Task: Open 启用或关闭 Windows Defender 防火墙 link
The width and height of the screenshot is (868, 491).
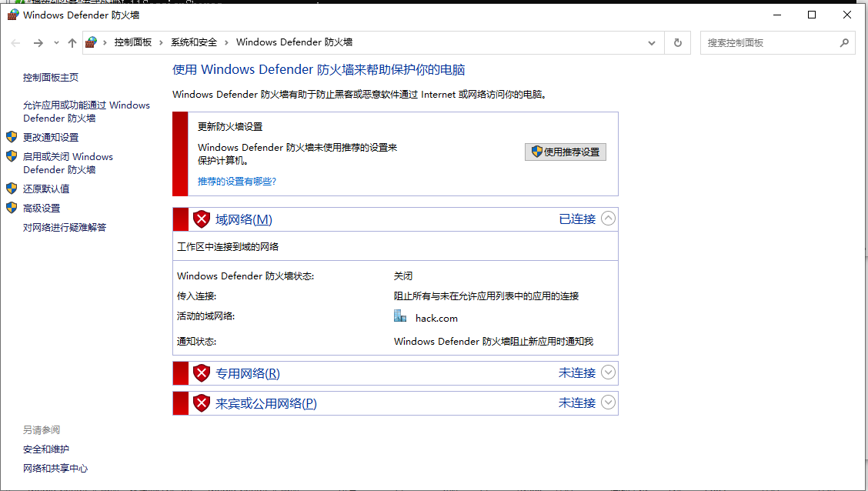Action: tap(68, 163)
